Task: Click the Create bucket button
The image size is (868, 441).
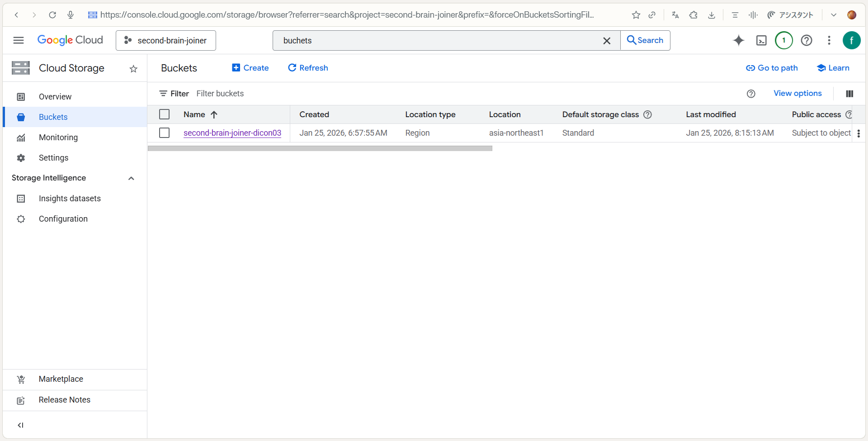Action: (250, 68)
